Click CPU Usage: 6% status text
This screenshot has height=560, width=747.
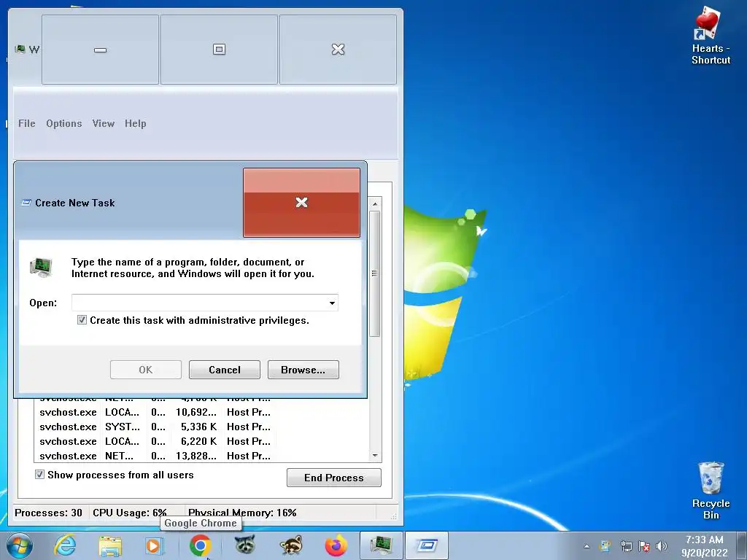[130, 513]
